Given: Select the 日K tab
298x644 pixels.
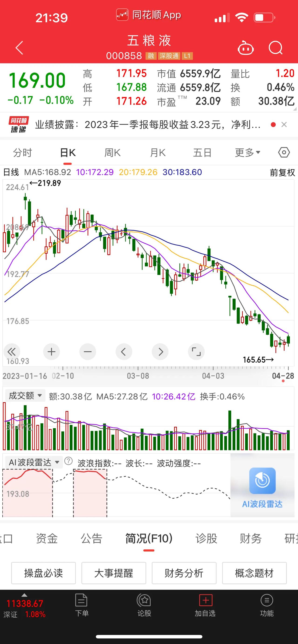Looking at the screenshot, I should pos(68,153).
